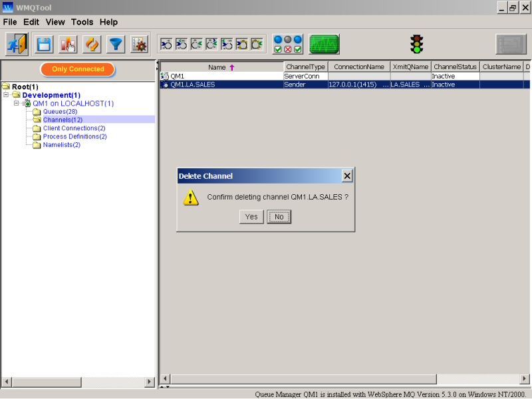This screenshot has width=532, height=399.
Task: Click the table scrollbar right arrow
Action: 524,378
